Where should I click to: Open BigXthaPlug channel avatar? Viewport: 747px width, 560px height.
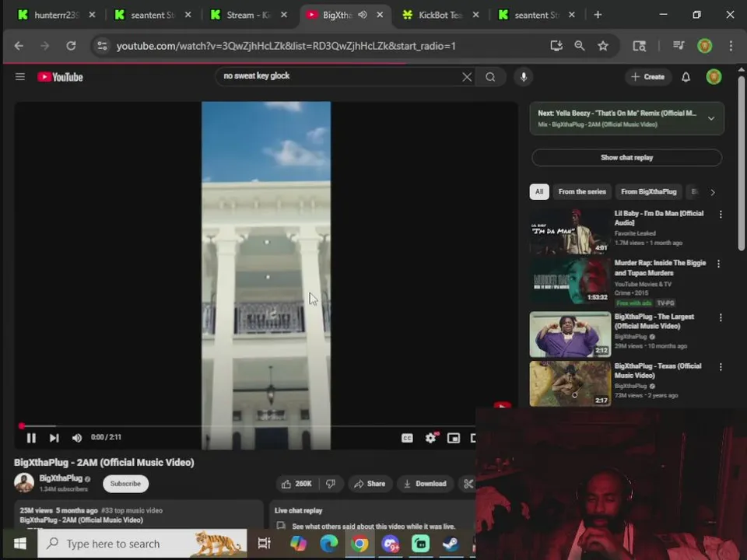click(x=24, y=483)
